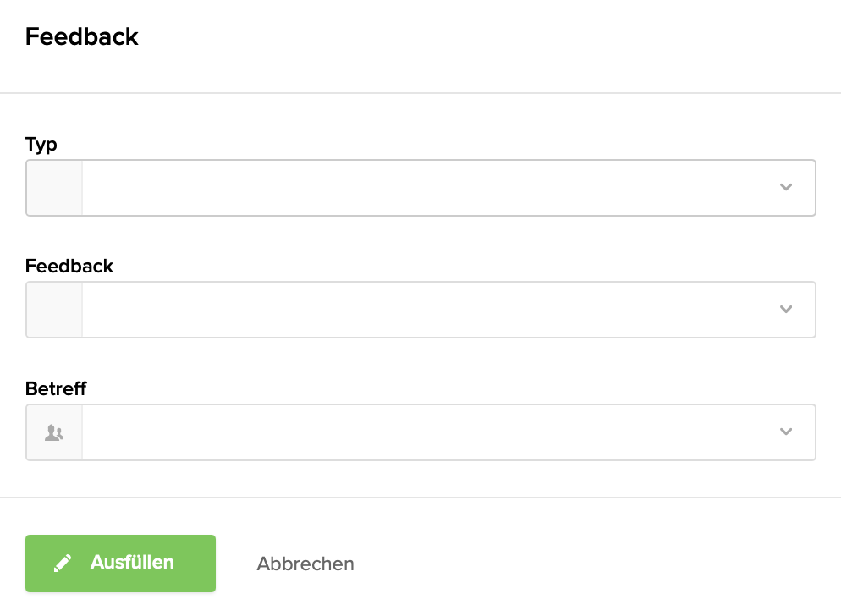Focus the Feedback select field
Image resolution: width=841 pixels, height=616 pixels.
pyautogui.click(x=423, y=310)
